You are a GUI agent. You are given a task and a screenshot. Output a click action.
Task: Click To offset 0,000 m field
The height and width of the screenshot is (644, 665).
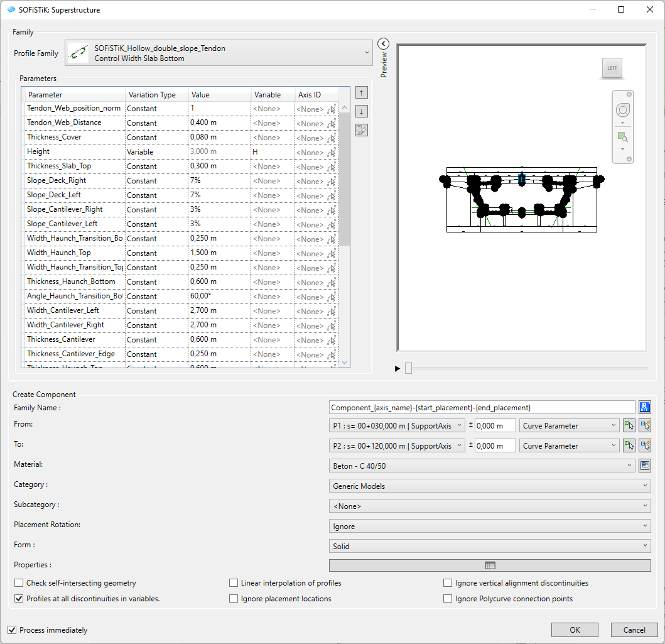pyautogui.click(x=495, y=445)
